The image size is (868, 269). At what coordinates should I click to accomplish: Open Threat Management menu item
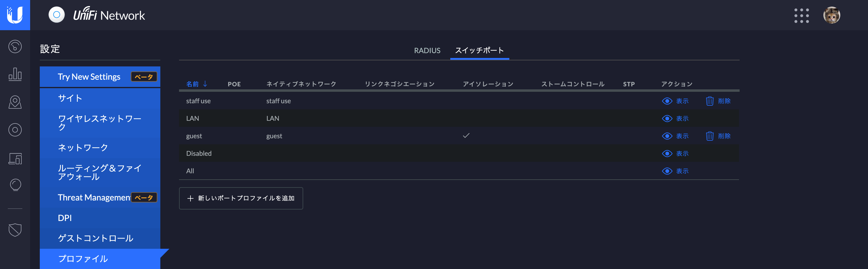100,197
